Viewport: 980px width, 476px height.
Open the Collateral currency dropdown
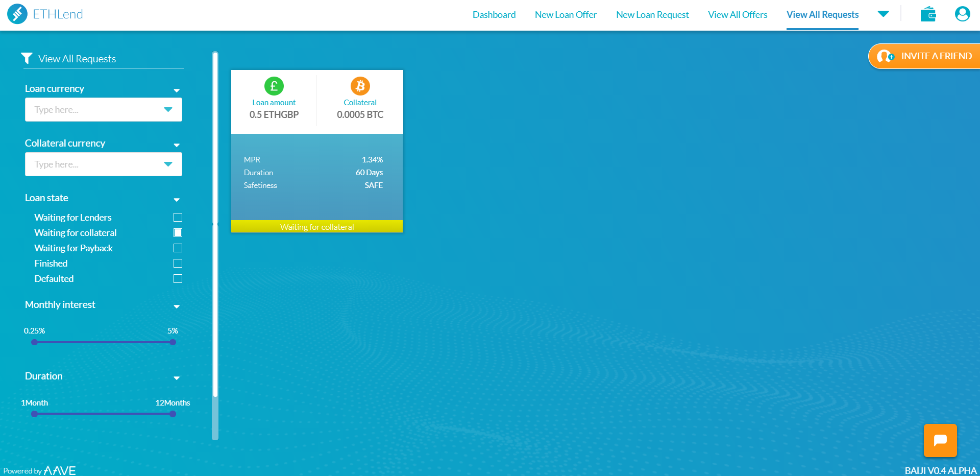pos(168,164)
